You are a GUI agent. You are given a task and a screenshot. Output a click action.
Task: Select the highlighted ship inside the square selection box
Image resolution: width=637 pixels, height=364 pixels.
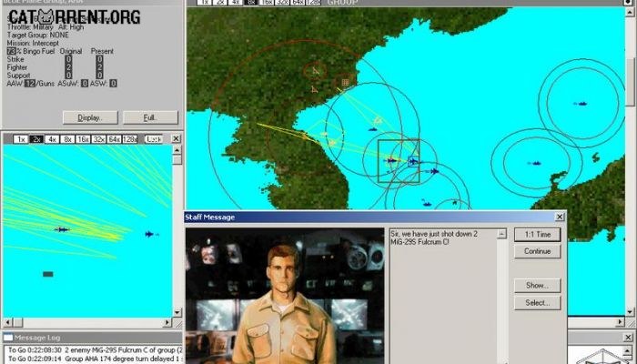coord(413,161)
